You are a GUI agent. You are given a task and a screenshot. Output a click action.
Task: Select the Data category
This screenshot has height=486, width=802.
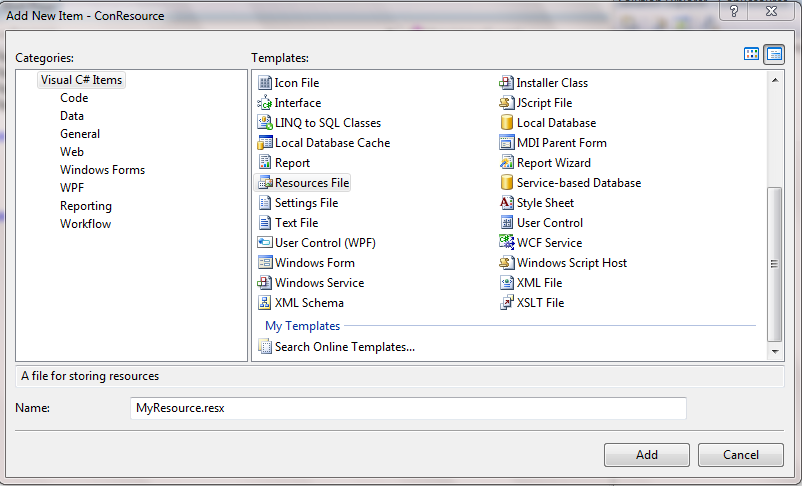coord(72,116)
